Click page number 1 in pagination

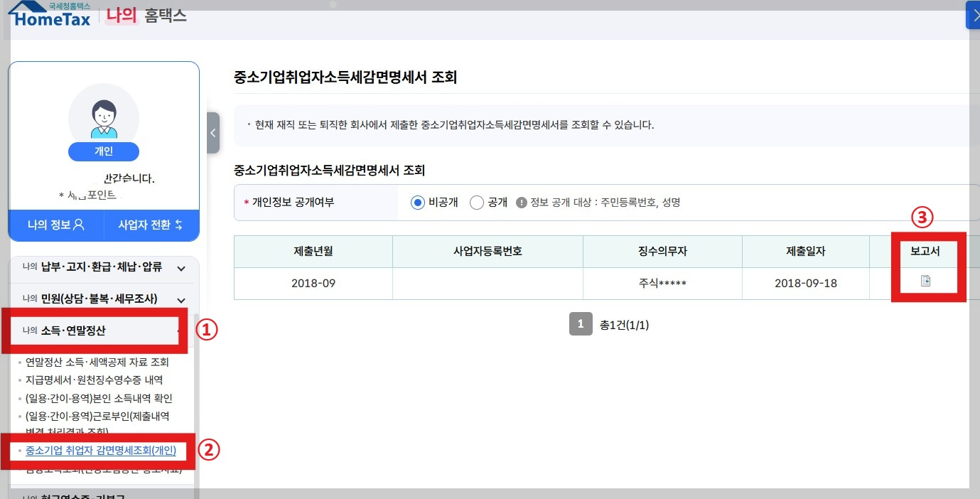click(581, 323)
